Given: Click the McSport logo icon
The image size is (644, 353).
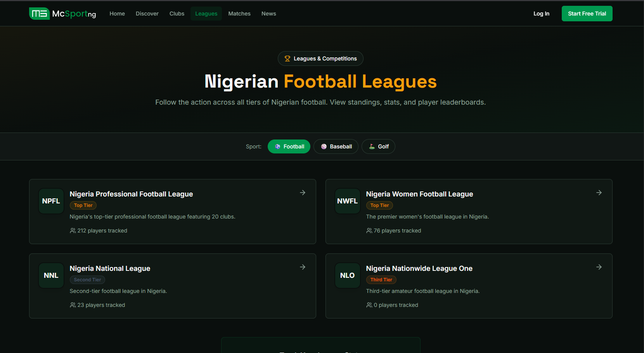Looking at the screenshot, I should coord(39,13).
